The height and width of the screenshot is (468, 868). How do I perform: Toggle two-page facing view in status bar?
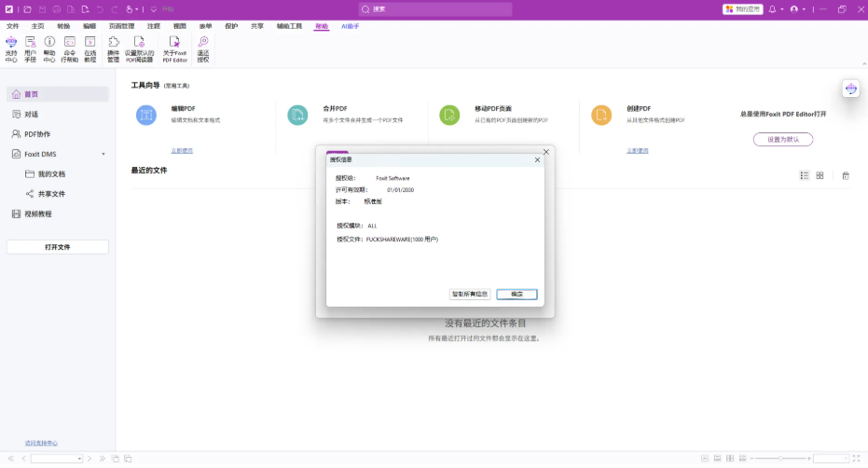point(730,459)
